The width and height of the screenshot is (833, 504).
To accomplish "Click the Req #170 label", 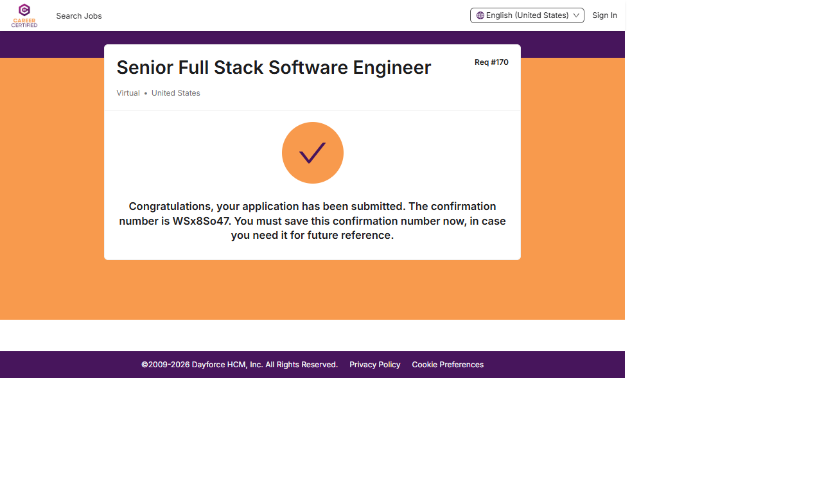I will coord(491,62).
